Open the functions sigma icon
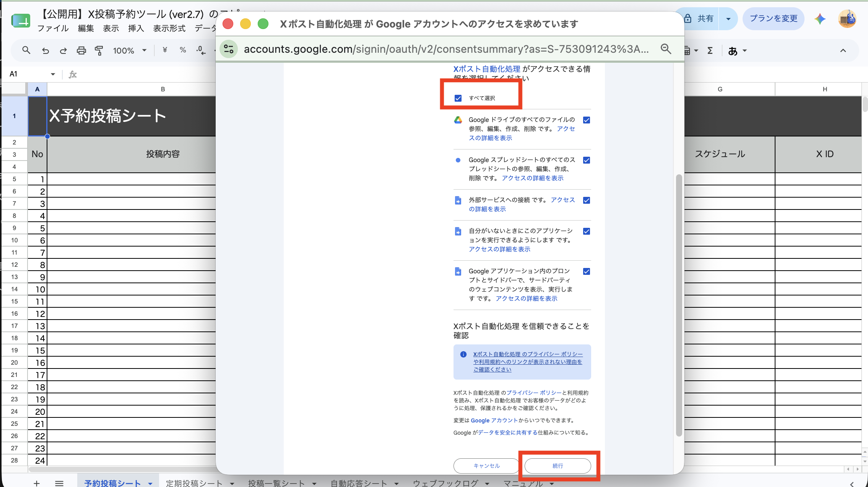Screen dimensions: 868x487 pyautogui.click(x=710, y=50)
